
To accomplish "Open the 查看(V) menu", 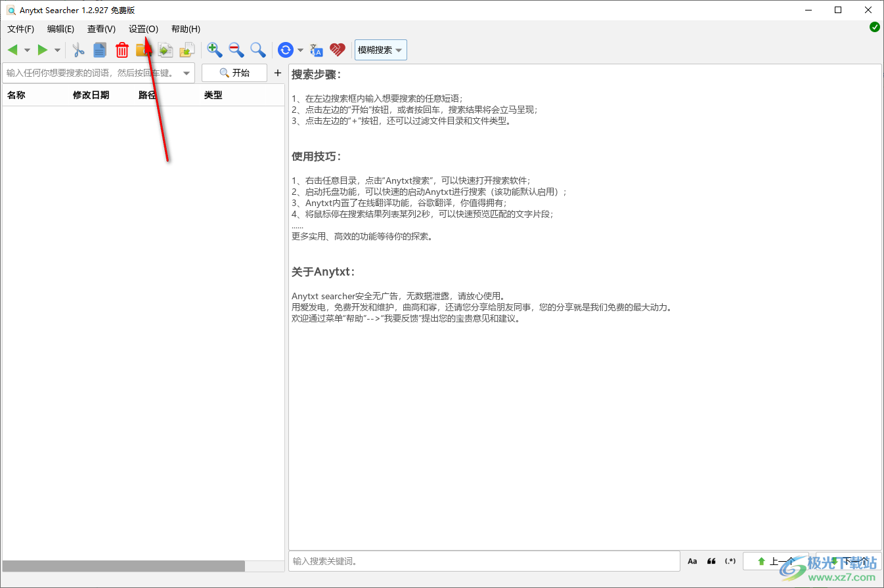I will tap(101, 29).
